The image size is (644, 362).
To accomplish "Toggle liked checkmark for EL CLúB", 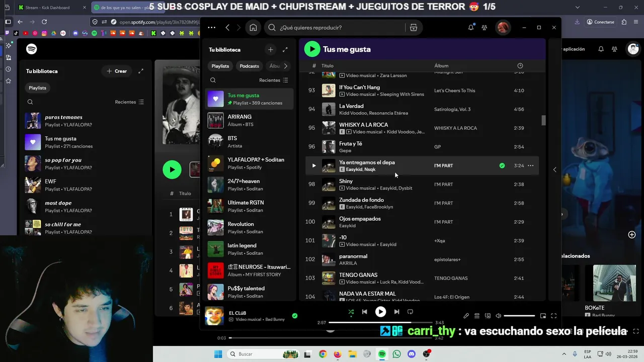I will pos(295,316).
